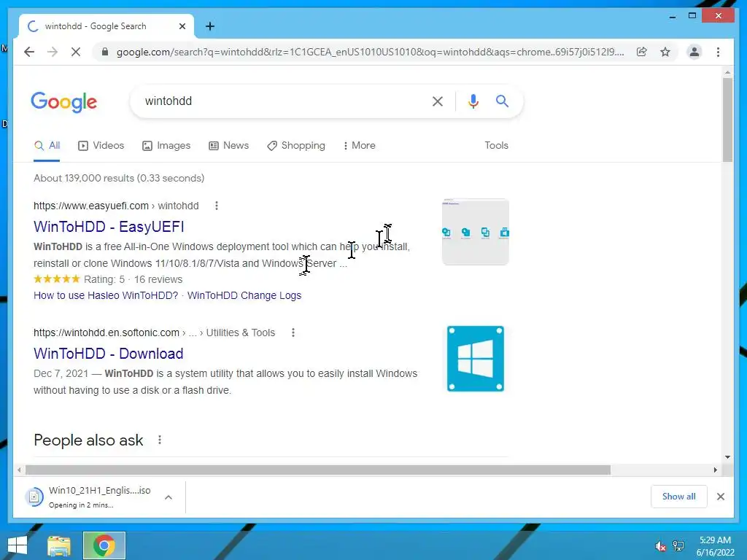Bookmark this tab with the star
747x560 pixels.
[665, 52]
